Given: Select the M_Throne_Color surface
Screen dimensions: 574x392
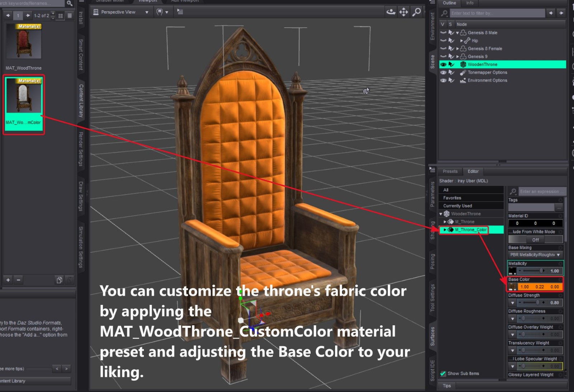Looking at the screenshot, I should coord(471,230).
